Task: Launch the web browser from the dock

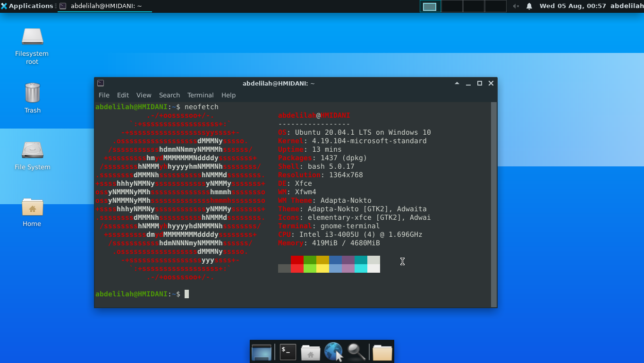Action: click(333, 352)
